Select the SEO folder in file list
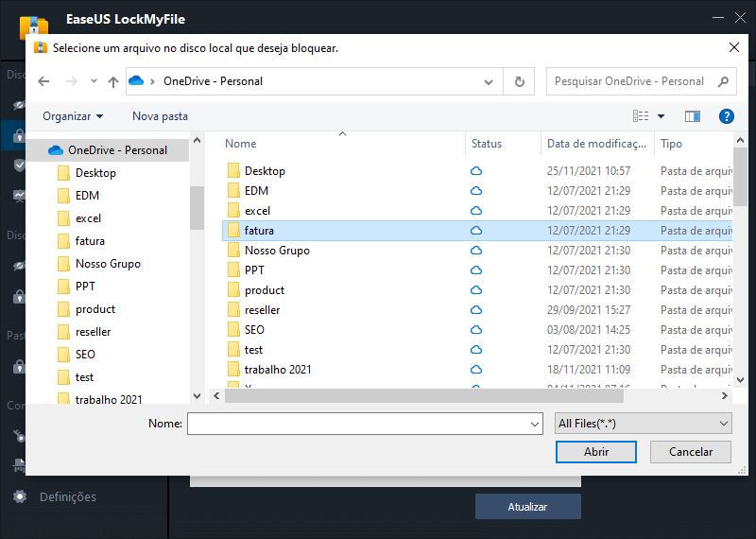 click(x=254, y=330)
